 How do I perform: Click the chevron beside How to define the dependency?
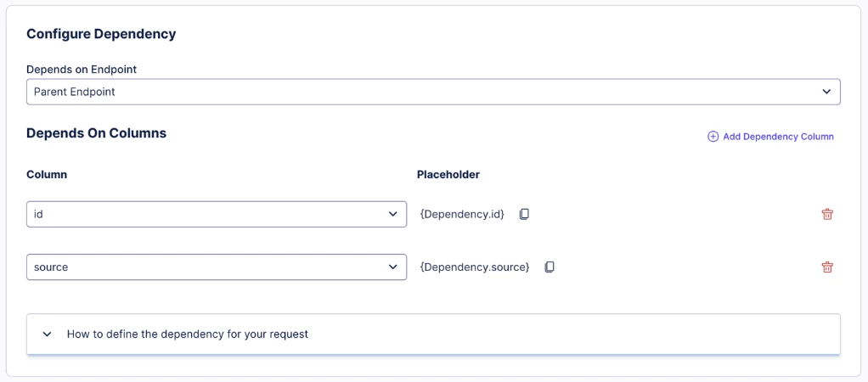(48, 334)
